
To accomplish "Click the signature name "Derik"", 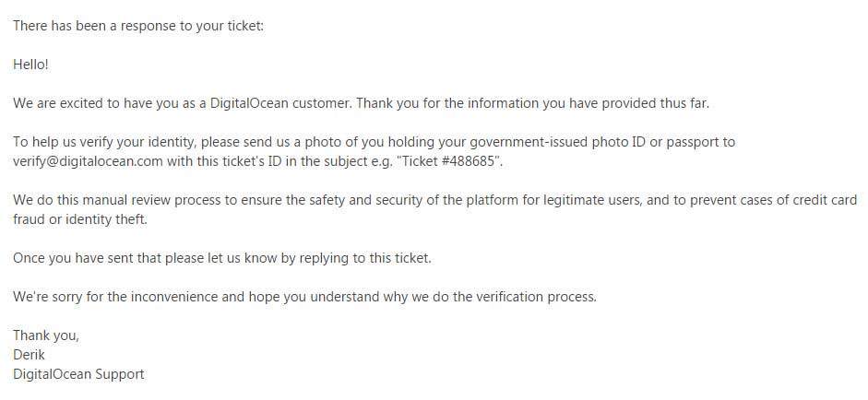I will click(x=29, y=355).
